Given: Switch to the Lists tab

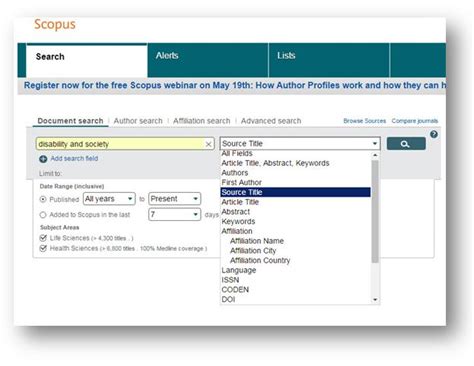Looking at the screenshot, I should tap(329, 60).
